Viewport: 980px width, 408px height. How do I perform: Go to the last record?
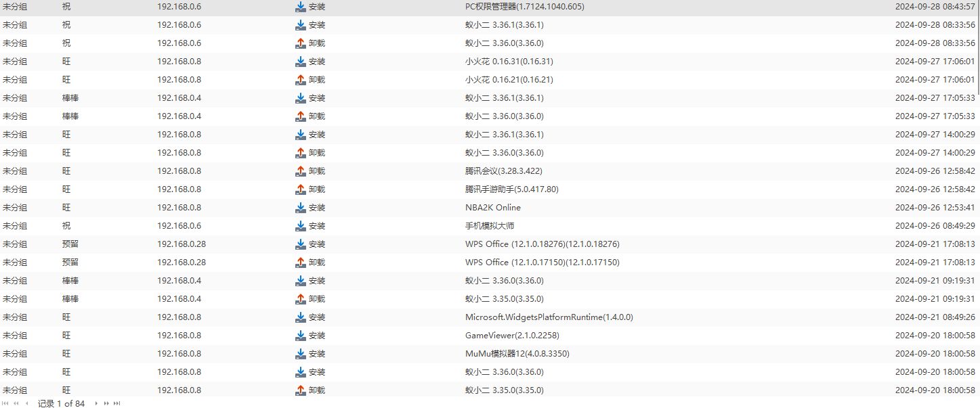click(116, 403)
